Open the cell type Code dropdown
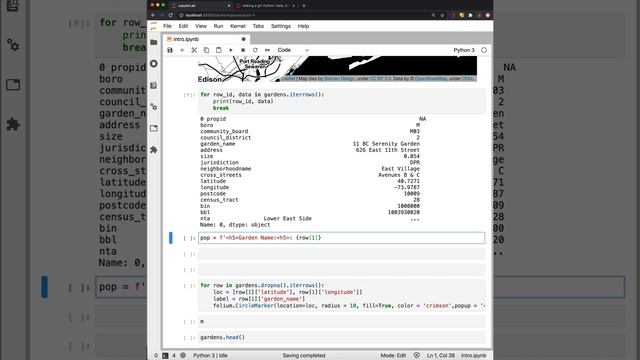Image resolution: width=640 pixels, height=360 pixels. pos(293,50)
